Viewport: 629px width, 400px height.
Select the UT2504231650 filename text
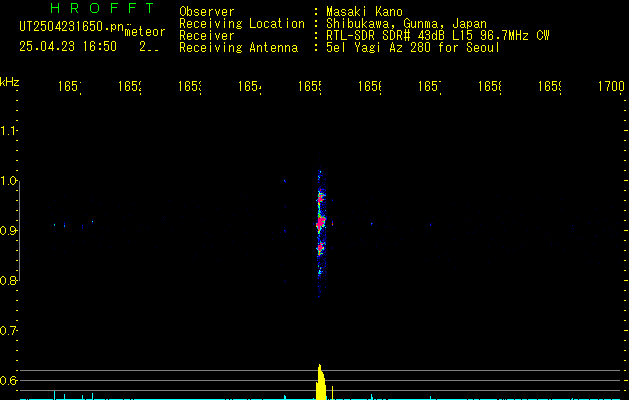[x=72, y=27]
